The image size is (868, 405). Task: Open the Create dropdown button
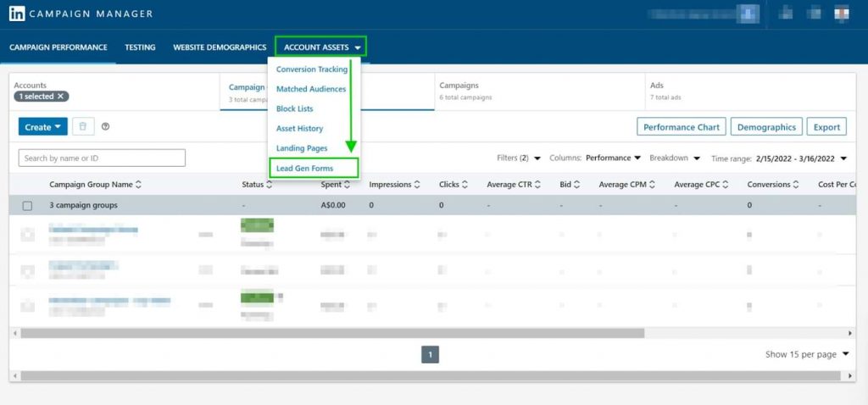[x=42, y=127]
